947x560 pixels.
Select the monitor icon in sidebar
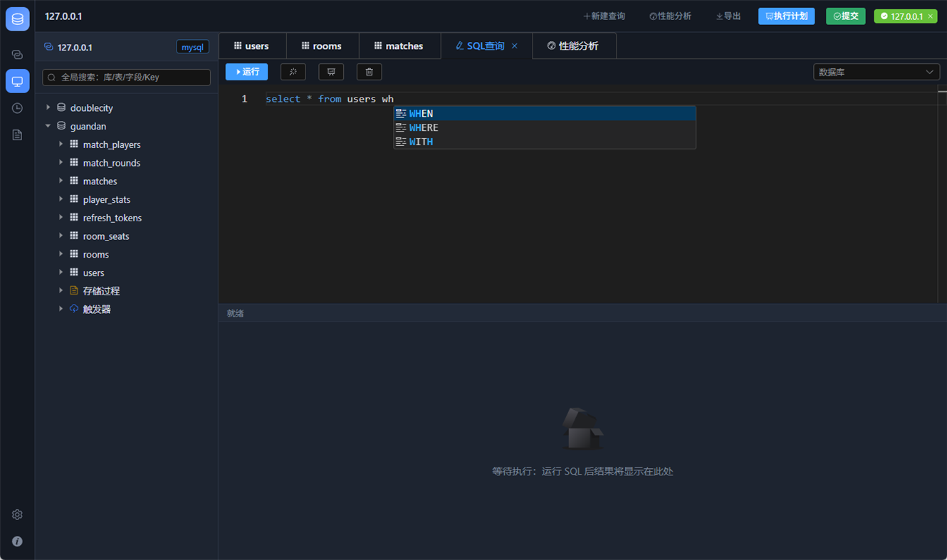tap(17, 81)
